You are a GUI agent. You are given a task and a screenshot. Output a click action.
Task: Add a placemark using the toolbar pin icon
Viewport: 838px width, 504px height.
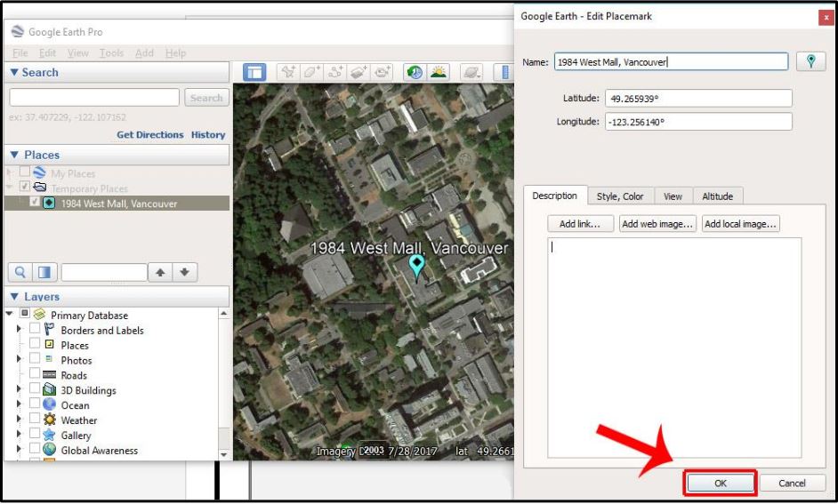tap(288, 72)
